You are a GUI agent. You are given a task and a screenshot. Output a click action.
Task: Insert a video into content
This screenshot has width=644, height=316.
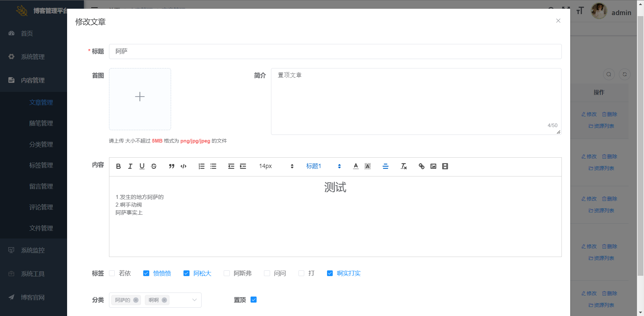445,166
